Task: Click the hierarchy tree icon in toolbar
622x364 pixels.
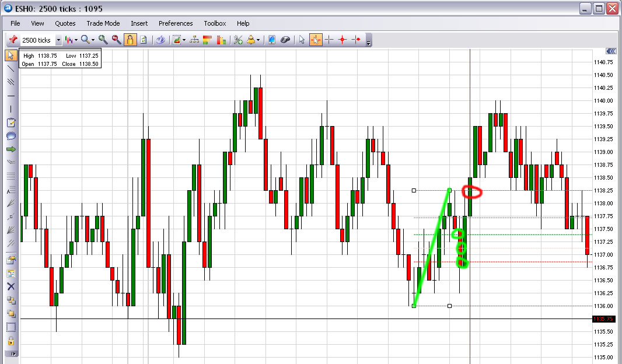Action: pos(194,40)
